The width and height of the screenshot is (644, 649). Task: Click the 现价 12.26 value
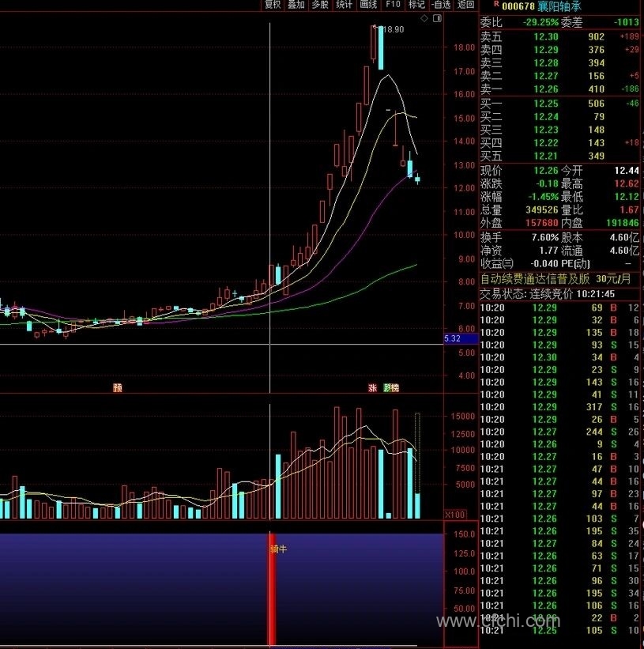pyautogui.click(x=545, y=171)
